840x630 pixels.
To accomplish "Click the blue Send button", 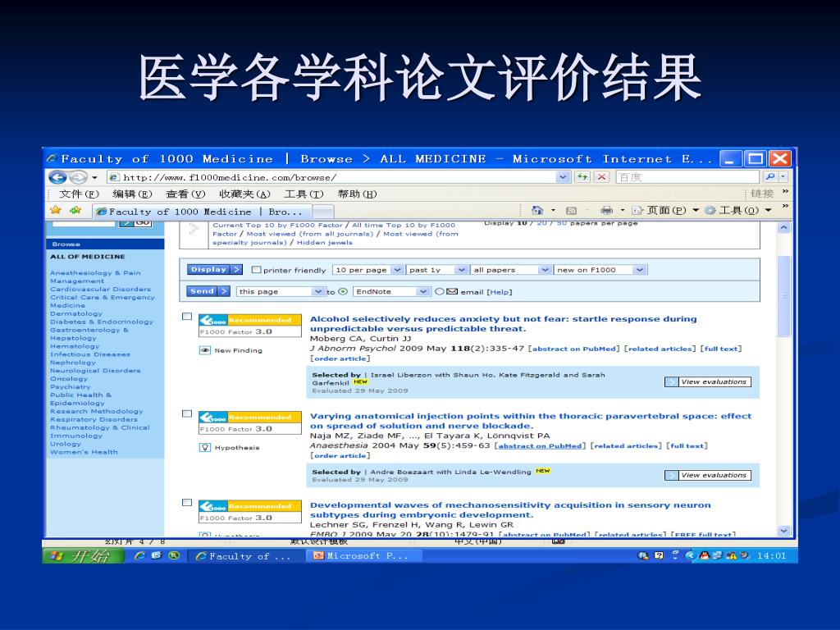I will 208,291.
